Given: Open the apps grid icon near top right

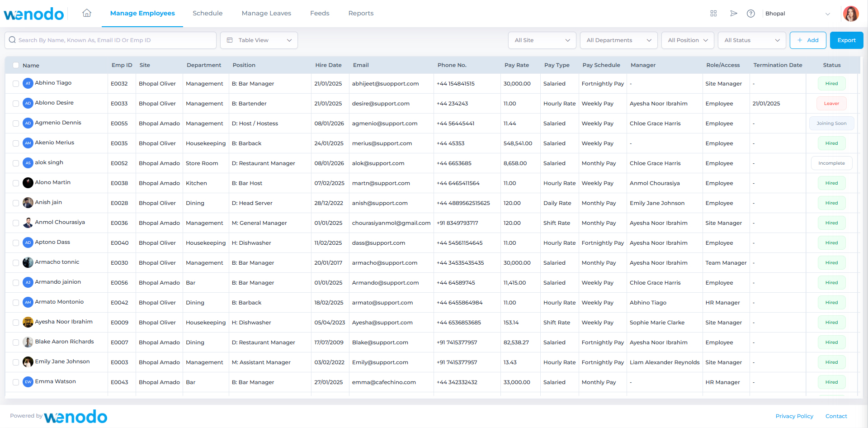Looking at the screenshot, I should click(713, 14).
